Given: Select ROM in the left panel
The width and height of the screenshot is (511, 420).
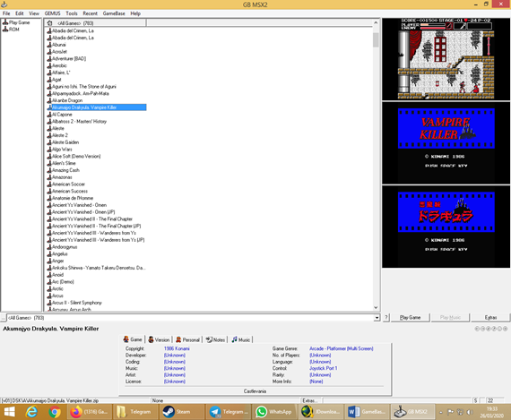Looking at the screenshot, I should pyautogui.click(x=14, y=30).
